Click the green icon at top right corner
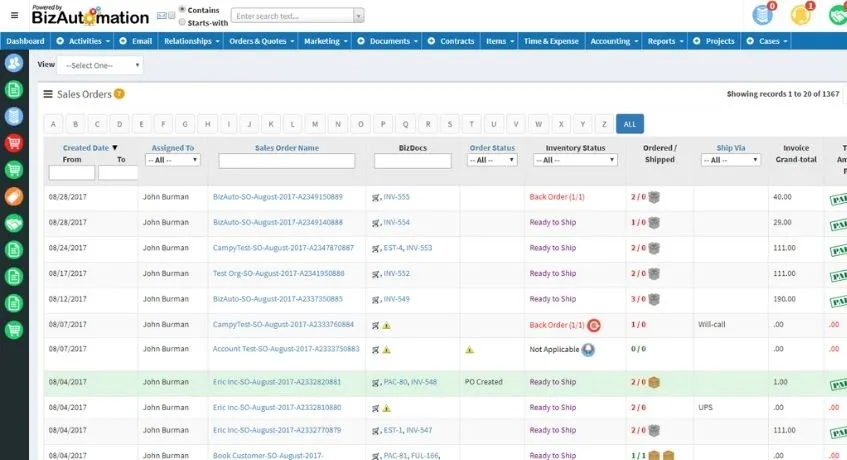The image size is (847, 460). pos(838,15)
